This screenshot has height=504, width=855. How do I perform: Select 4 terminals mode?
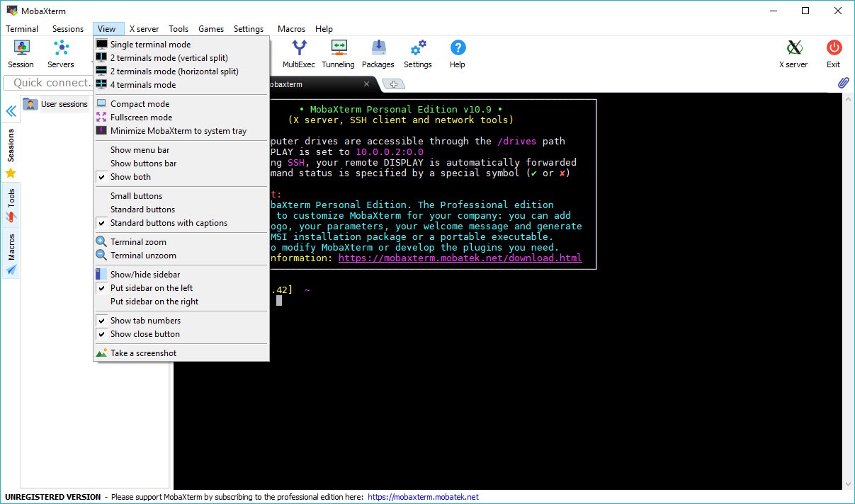[x=142, y=85]
